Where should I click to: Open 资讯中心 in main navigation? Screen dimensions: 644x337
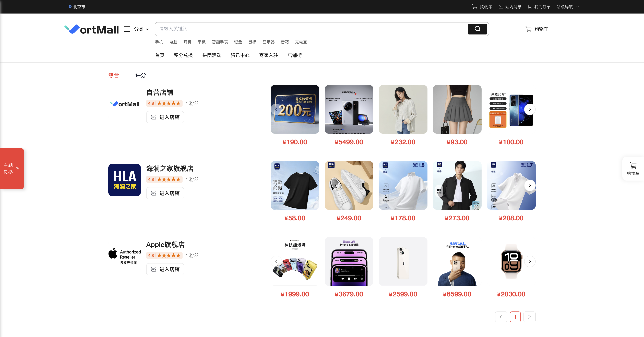(x=240, y=55)
